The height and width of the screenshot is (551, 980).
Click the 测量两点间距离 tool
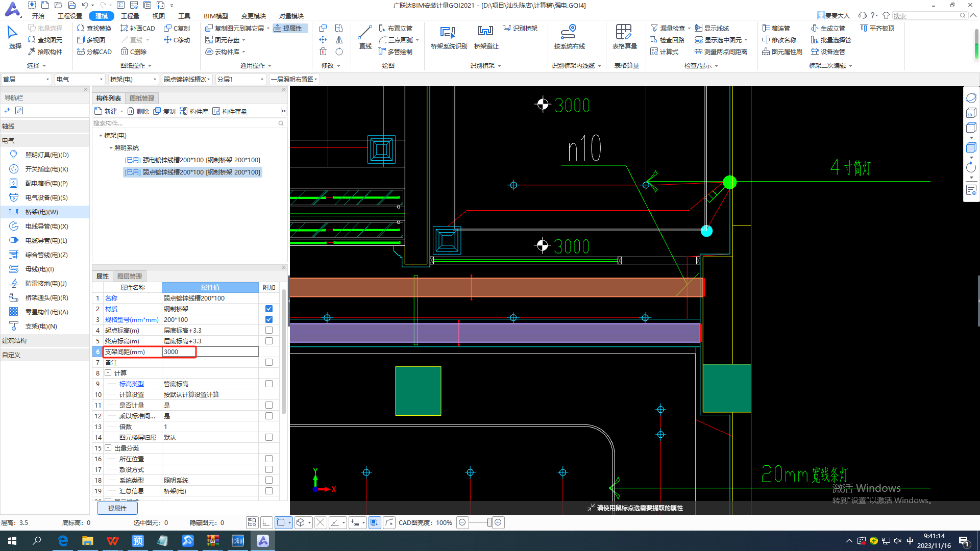[721, 52]
